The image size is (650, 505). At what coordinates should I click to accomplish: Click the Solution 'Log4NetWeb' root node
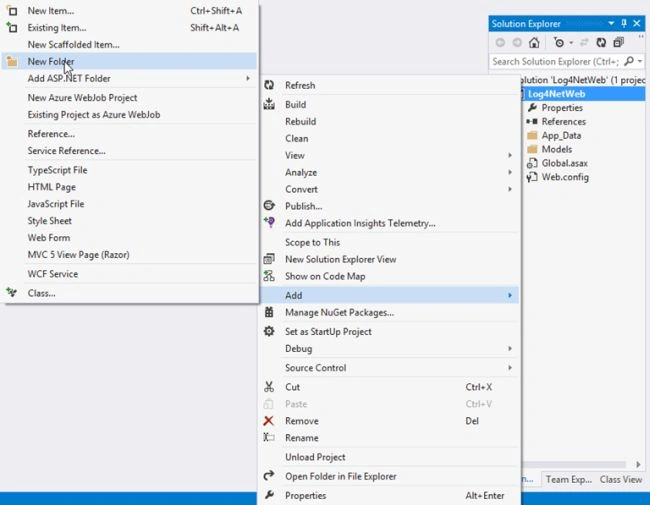(x=582, y=80)
